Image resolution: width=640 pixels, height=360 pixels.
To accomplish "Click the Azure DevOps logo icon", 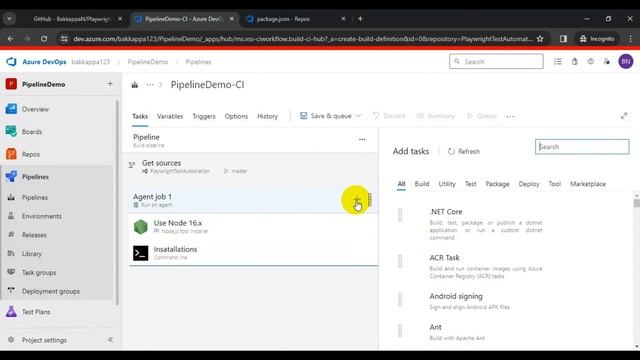I will pyautogui.click(x=11, y=62).
